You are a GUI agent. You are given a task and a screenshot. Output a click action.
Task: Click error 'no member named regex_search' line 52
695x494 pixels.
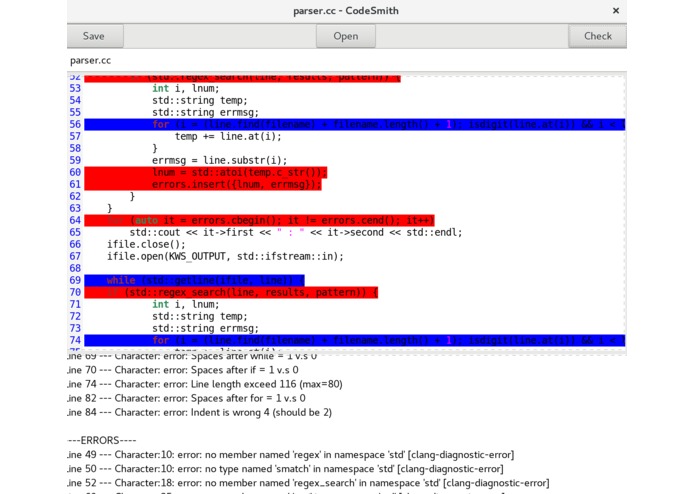click(x=308, y=483)
